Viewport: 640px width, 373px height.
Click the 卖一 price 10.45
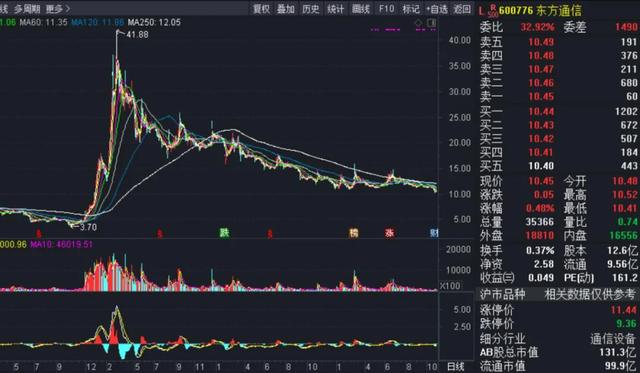tap(541, 97)
